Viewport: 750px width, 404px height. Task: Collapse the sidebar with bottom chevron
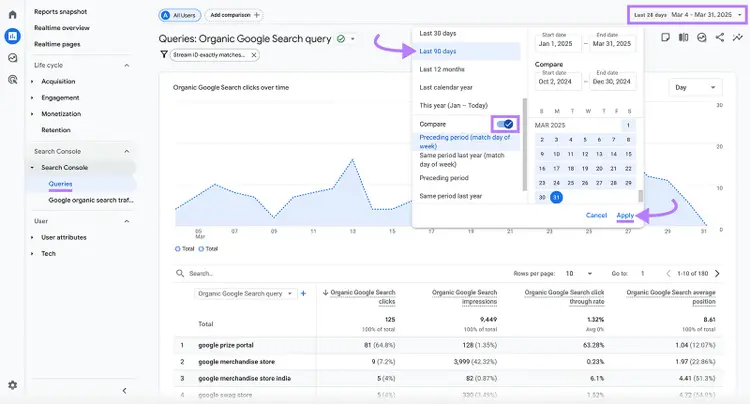(124, 391)
